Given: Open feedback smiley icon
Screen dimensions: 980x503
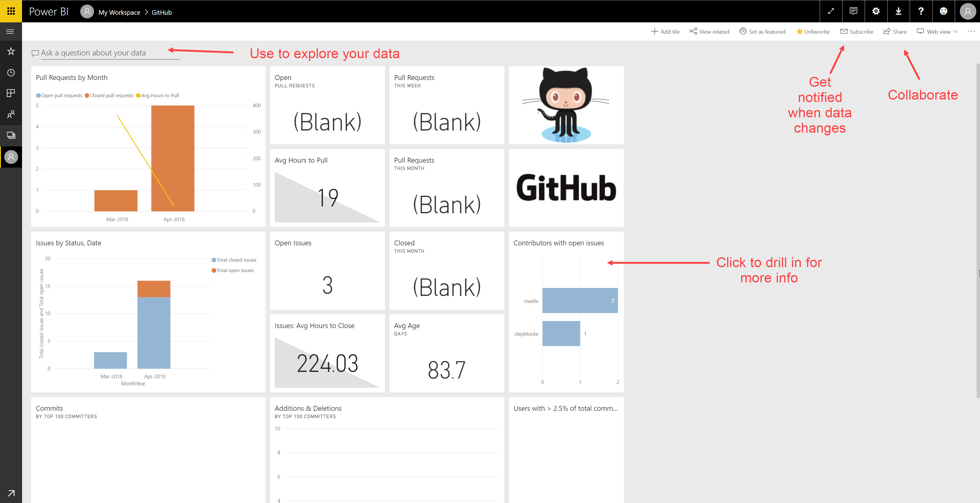Looking at the screenshot, I should click(x=943, y=11).
